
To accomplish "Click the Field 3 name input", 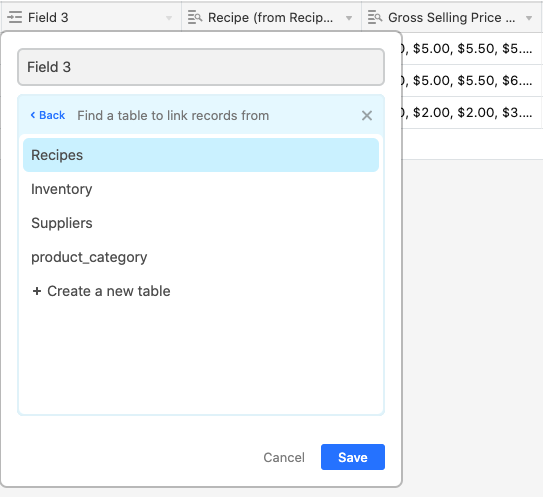I will click(201, 67).
